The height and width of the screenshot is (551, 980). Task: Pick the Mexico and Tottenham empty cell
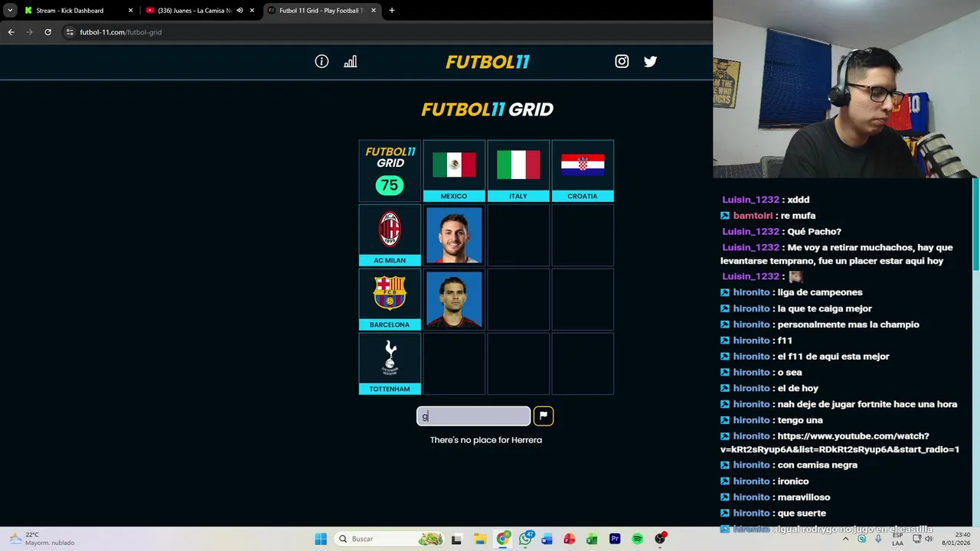454,364
